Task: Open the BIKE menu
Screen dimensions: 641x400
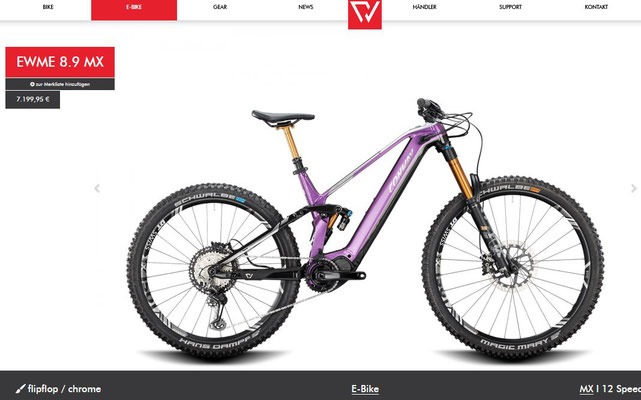Action: (x=48, y=7)
